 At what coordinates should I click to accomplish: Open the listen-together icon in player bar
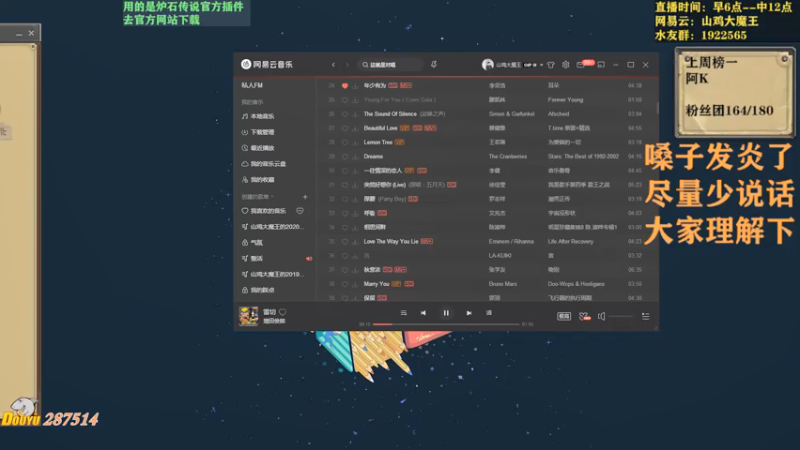click(585, 316)
